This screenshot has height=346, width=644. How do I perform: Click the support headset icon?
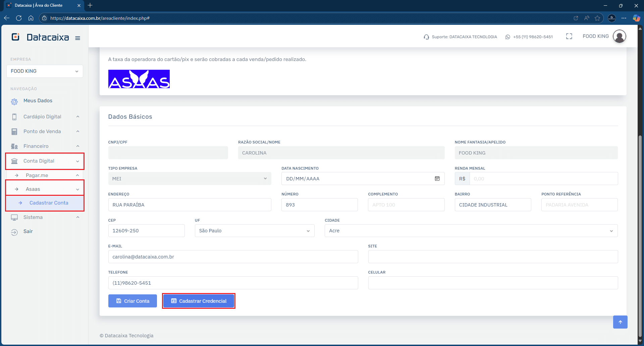tap(426, 37)
